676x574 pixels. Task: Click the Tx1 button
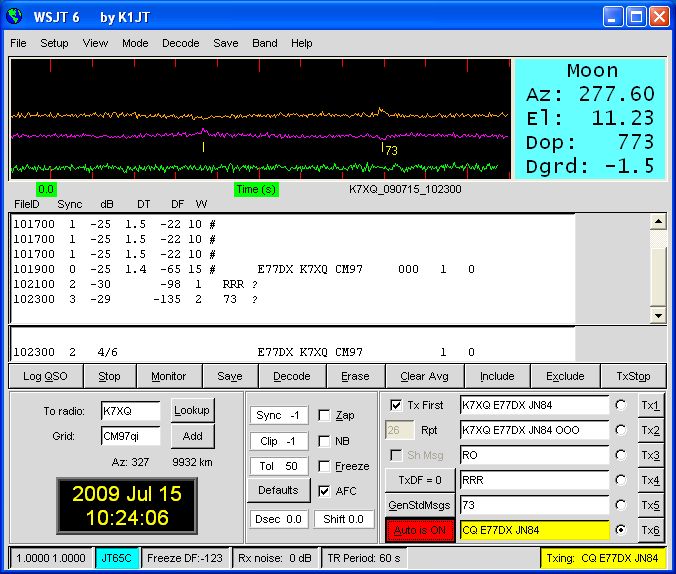click(651, 405)
